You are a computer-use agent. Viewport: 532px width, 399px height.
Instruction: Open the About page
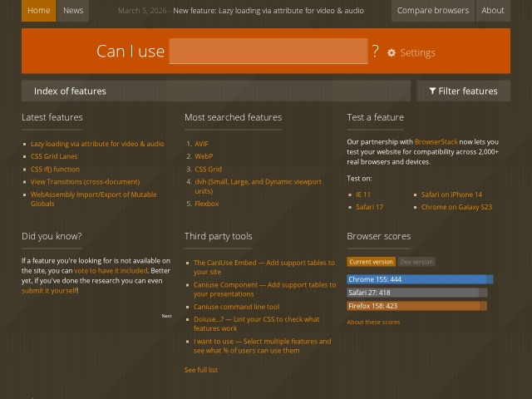tap(493, 11)
